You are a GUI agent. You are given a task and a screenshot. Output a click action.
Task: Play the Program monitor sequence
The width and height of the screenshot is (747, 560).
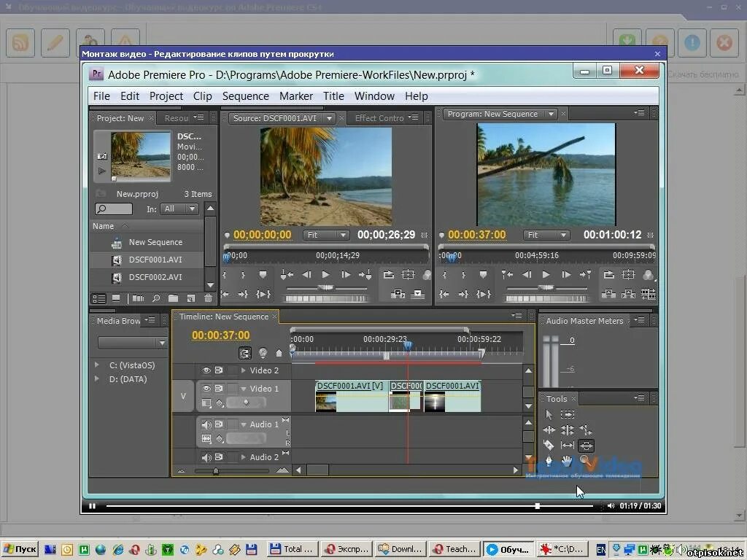(x=546, y=274)
